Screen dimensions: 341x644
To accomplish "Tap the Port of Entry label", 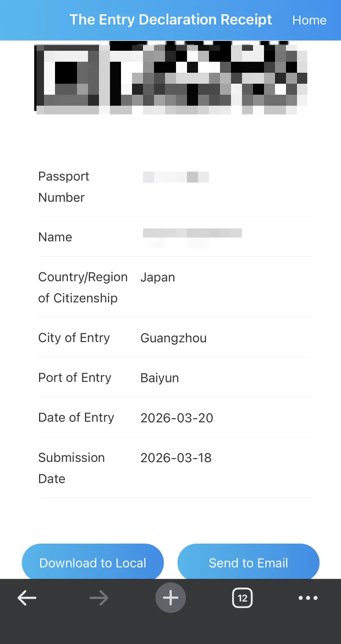I will [x=75, y=378].
